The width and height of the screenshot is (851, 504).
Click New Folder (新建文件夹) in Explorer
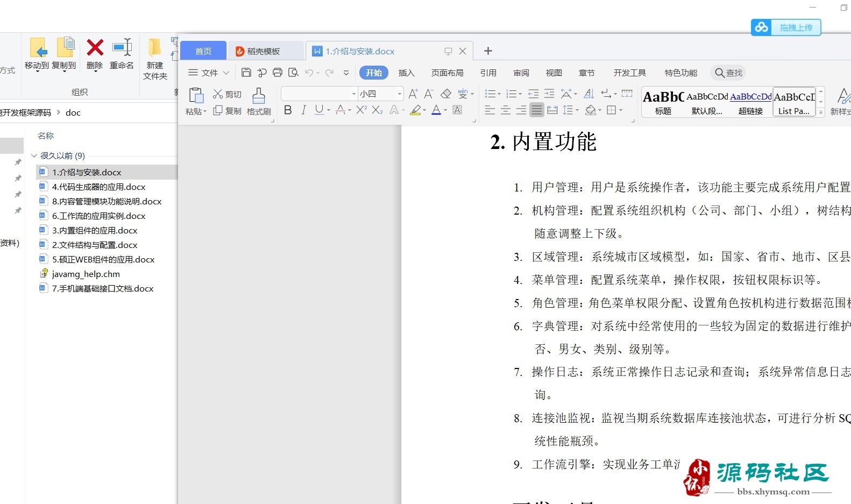tap(155, 59)
